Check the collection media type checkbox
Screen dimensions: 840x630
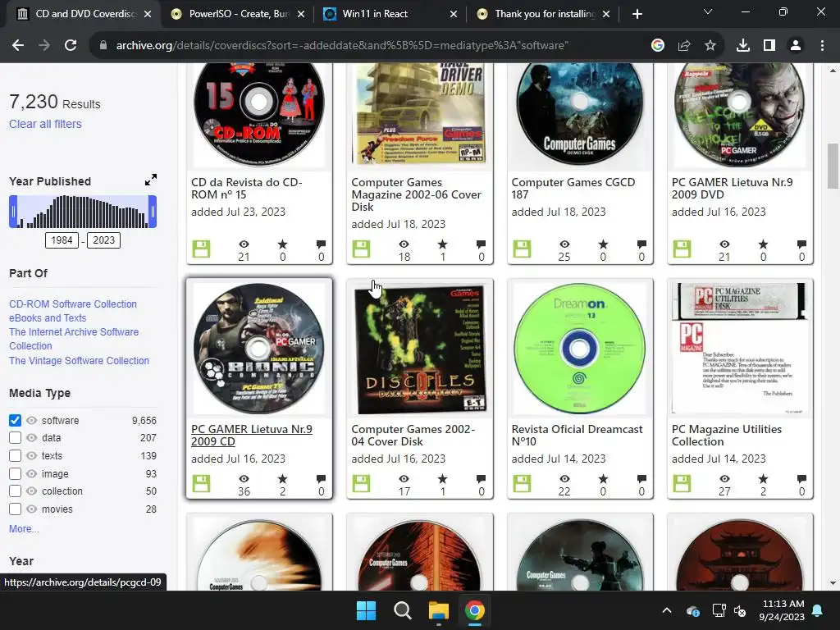[15, 491]
